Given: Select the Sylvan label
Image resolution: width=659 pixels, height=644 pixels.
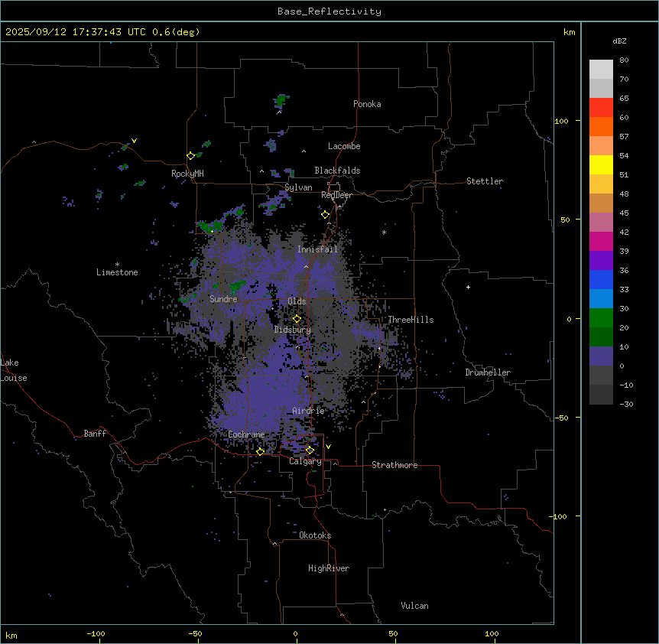Looking at the screenshot, I should (x=298, y=187).
